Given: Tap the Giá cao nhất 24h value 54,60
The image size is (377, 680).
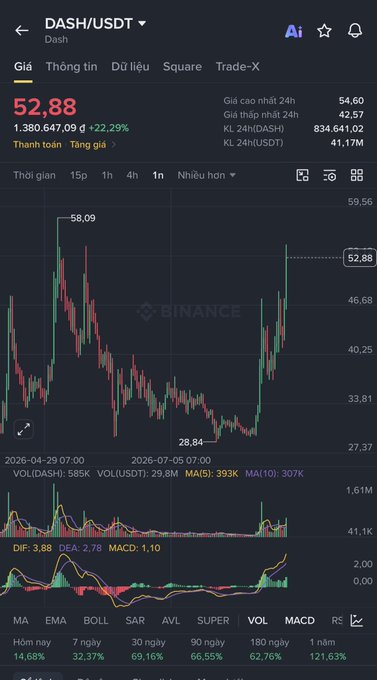Looking at the screenshot, I should [351, 101].
